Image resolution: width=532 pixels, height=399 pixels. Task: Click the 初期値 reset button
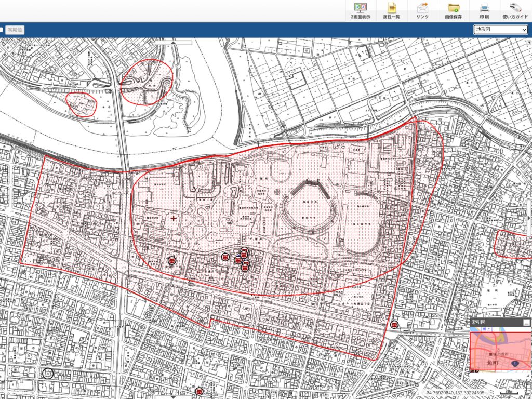tap(15, 30)
